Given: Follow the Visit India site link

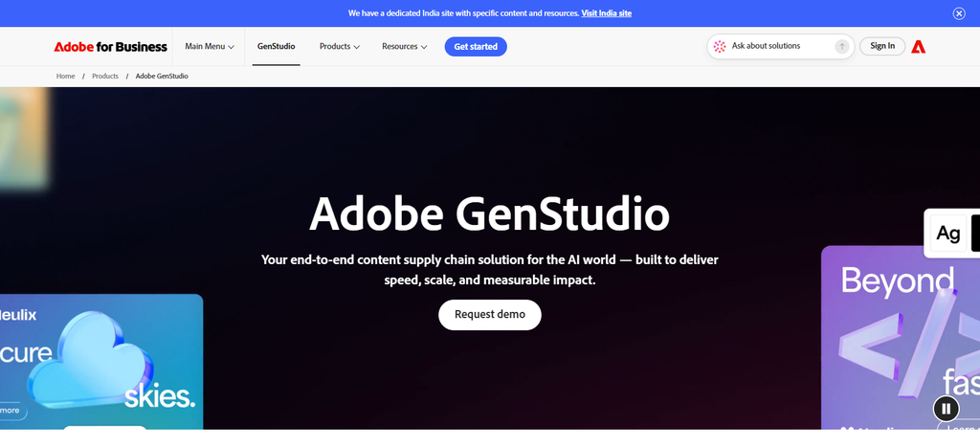Looking at the screenshot, I should [x=606, y=13].
